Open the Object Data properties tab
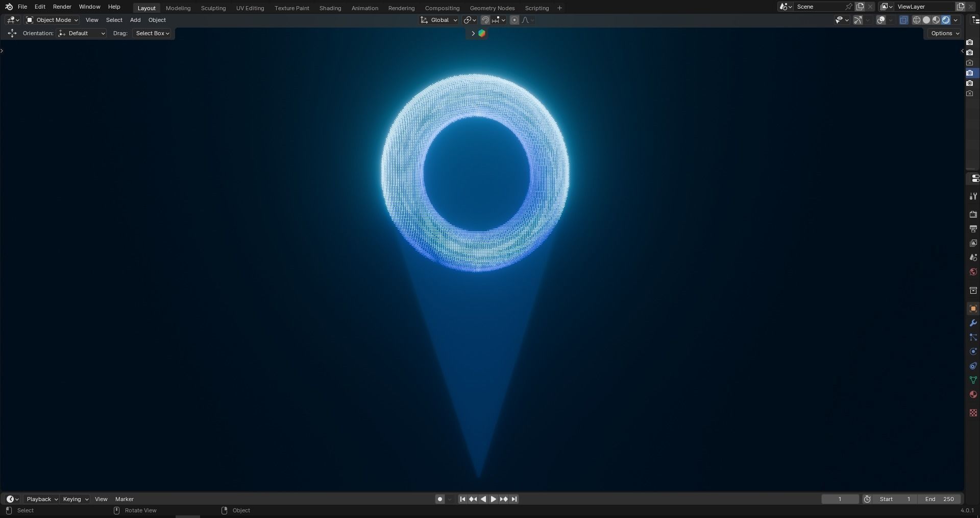This screenshot has width=980, height=518. [973, 380]
